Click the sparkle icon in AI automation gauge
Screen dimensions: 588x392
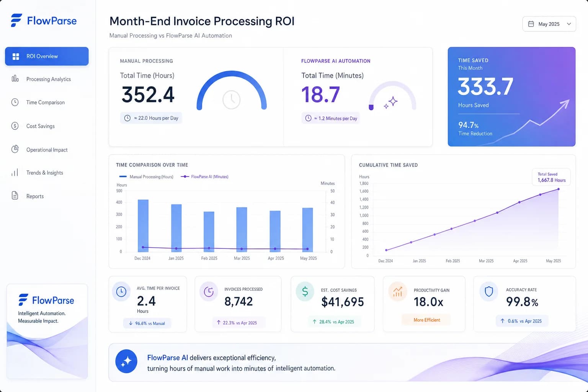[391, 103]
